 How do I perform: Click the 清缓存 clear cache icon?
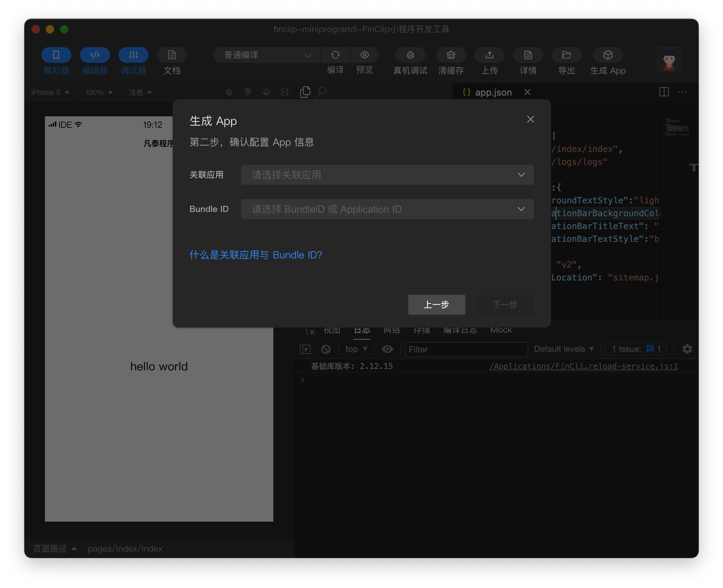click(x=451, y=55)
